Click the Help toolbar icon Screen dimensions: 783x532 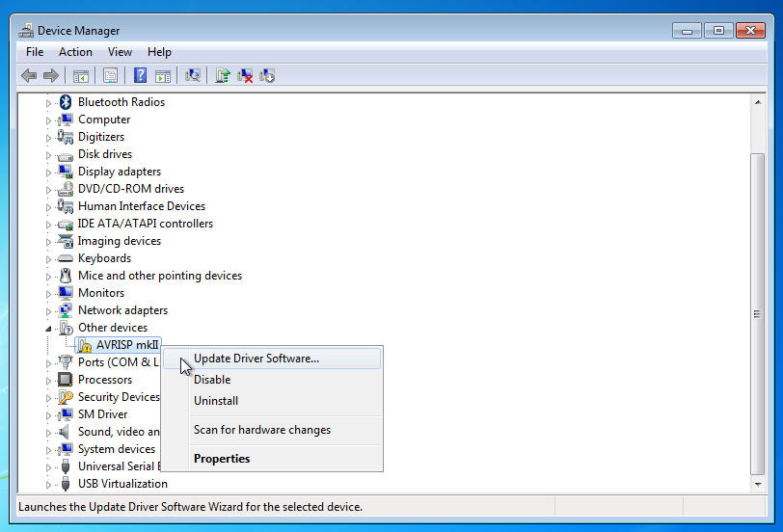[141, 75]
